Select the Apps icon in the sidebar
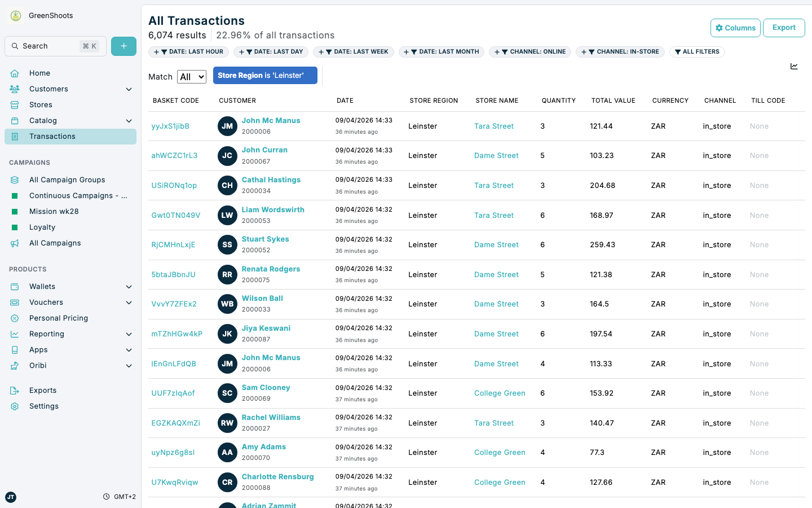The width and height of the screenshot is (812, 508). [x=15, y=349]
